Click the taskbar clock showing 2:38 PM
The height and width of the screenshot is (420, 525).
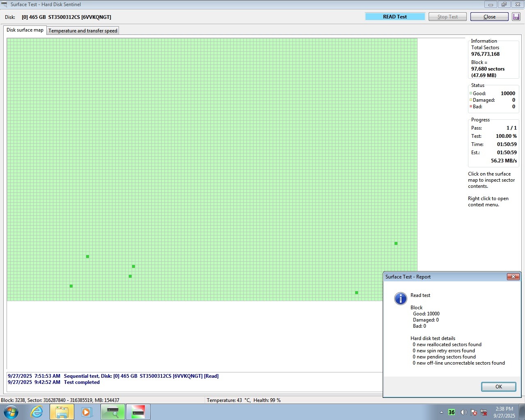(504, 412)
